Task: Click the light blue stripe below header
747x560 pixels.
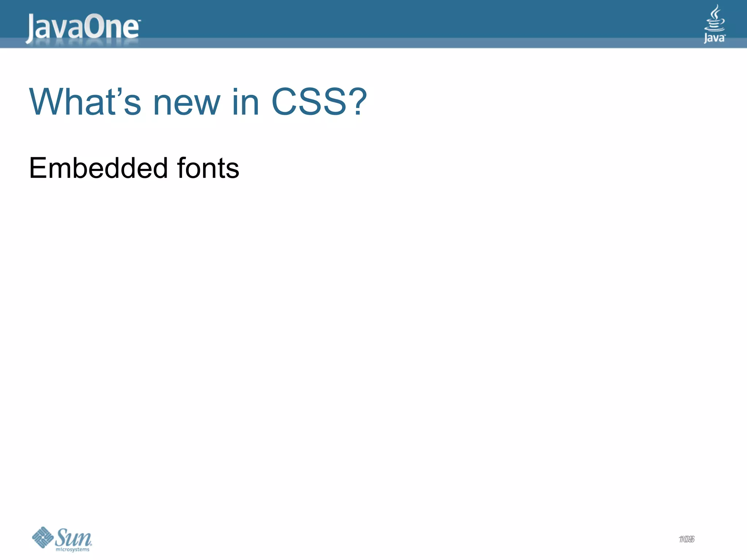Action: click(373, 43)
